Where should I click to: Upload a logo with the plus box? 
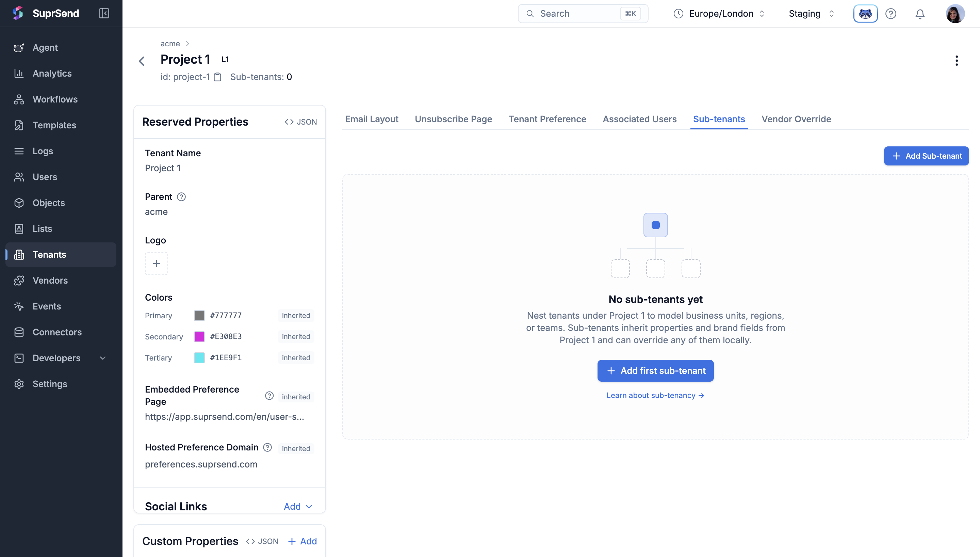tap(156, 264)
